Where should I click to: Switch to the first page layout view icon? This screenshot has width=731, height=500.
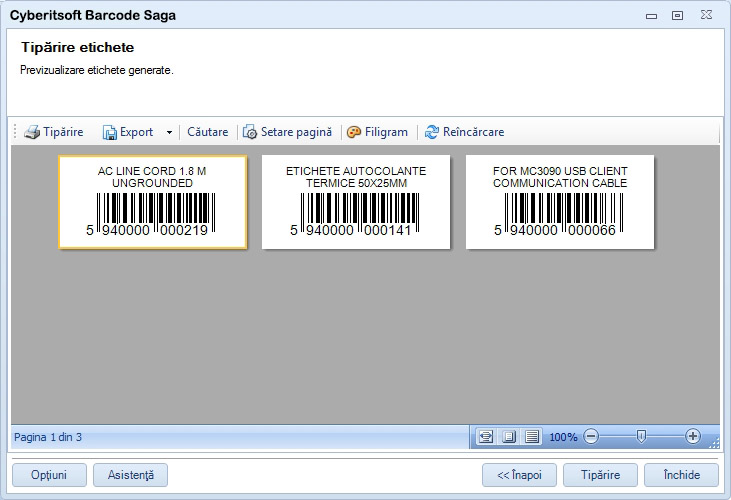tap(486, 437)
